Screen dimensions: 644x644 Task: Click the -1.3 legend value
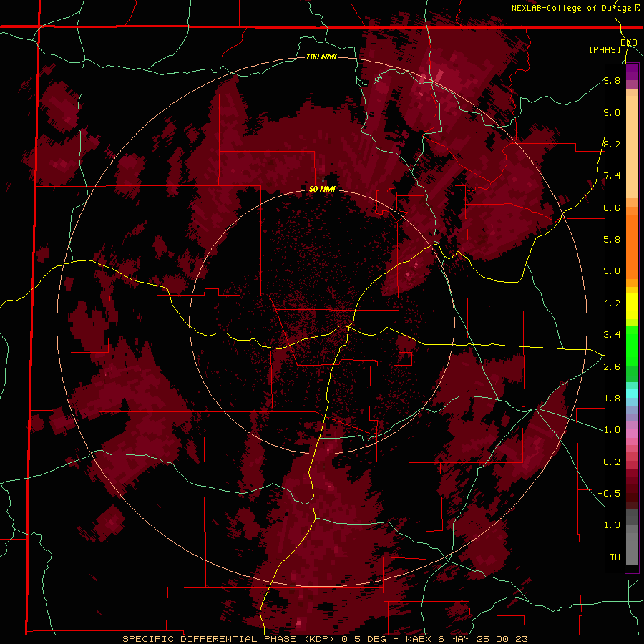click(609, 525)
